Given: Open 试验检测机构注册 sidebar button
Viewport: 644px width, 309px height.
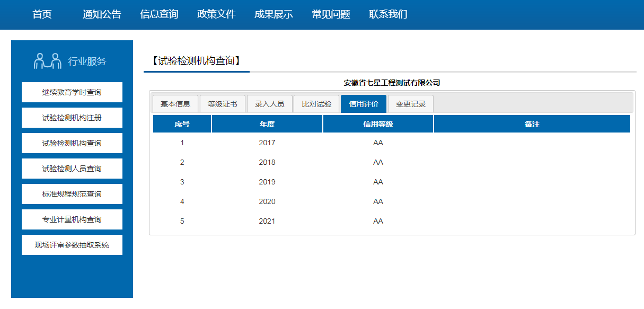Looking at the screenshot, I should (72, 118).
